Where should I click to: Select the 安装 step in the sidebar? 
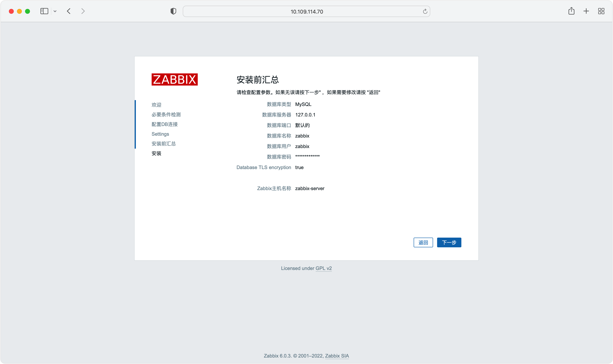tap(156, 153)
